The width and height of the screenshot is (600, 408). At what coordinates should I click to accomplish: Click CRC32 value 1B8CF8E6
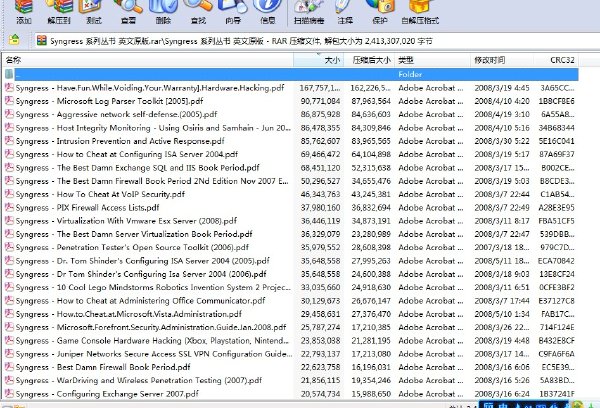[556, 101]
